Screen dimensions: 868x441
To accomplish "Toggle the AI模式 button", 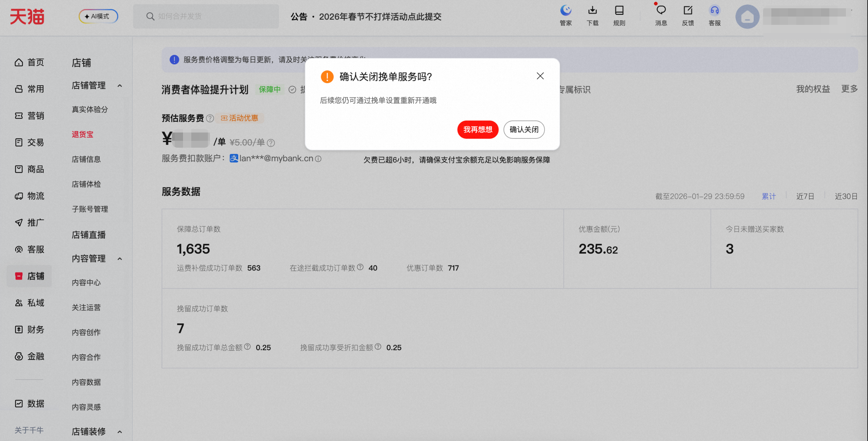I will [98, 16].
